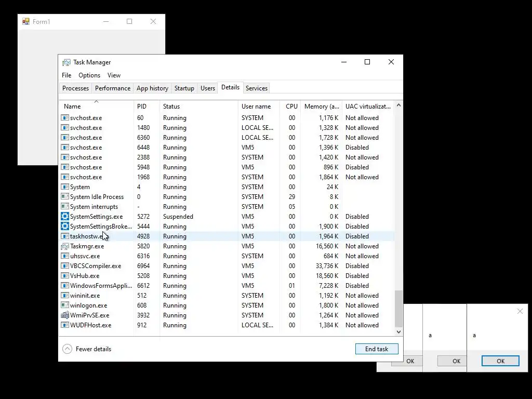Select the VsHub.exe process name
The height and width of the screenshot is (399, 532).
point(85,276)
